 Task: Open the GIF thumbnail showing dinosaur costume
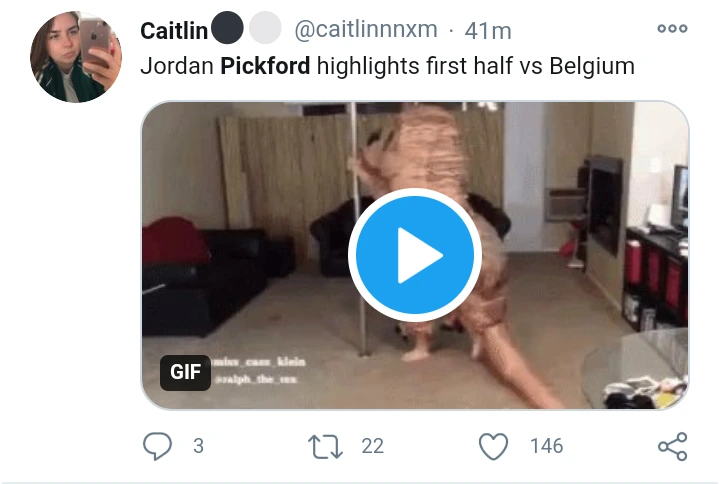point(415,255)
